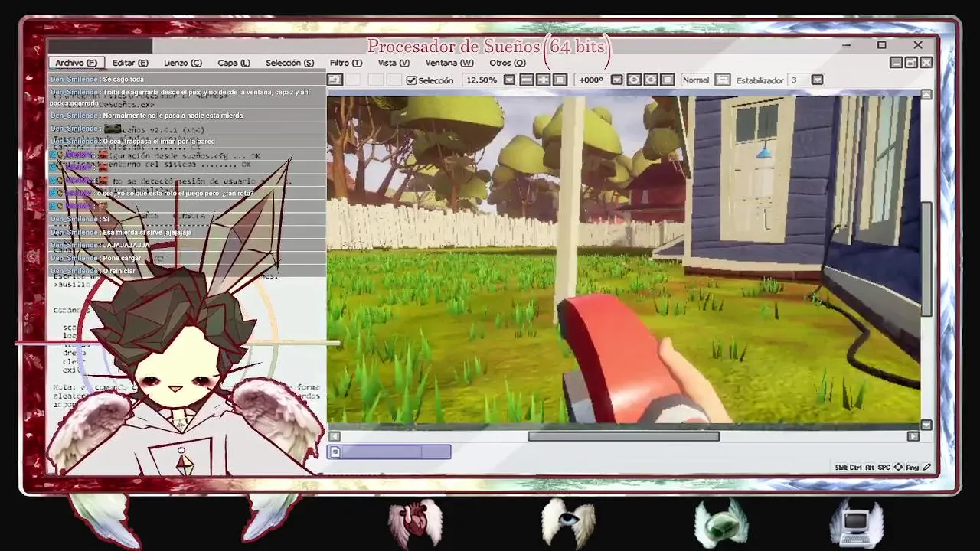Open the Lienzo menu
Image resolution: width=980 pixels, height=551 pixels.
(183, 63)
